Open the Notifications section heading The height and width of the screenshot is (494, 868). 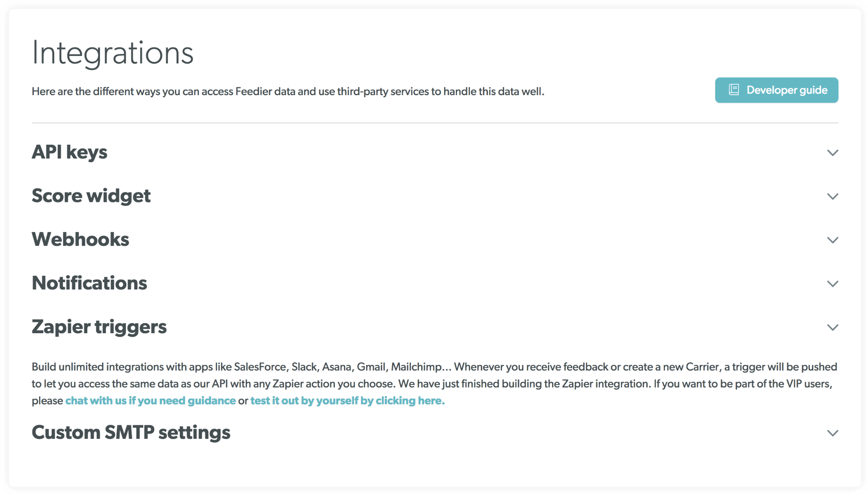pos(89,283)
